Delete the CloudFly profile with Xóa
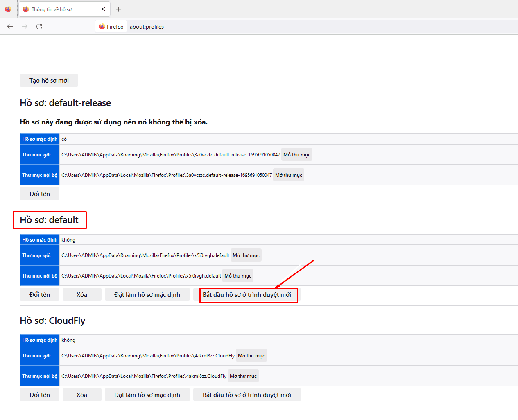Image resolution: width=518 pixels, height=420 pixels. tap(82, 395)
